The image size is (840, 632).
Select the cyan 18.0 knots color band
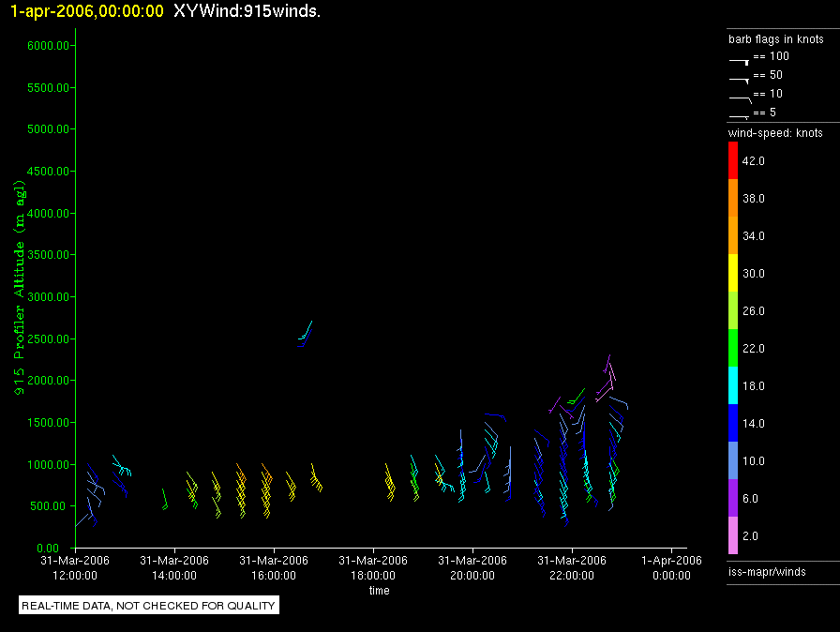[x=733, y=385]
